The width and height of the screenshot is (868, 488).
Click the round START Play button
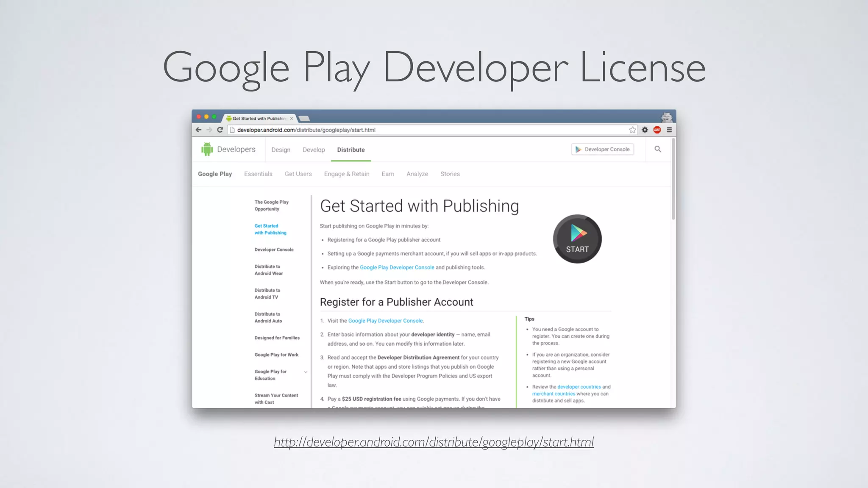[577, 239]
